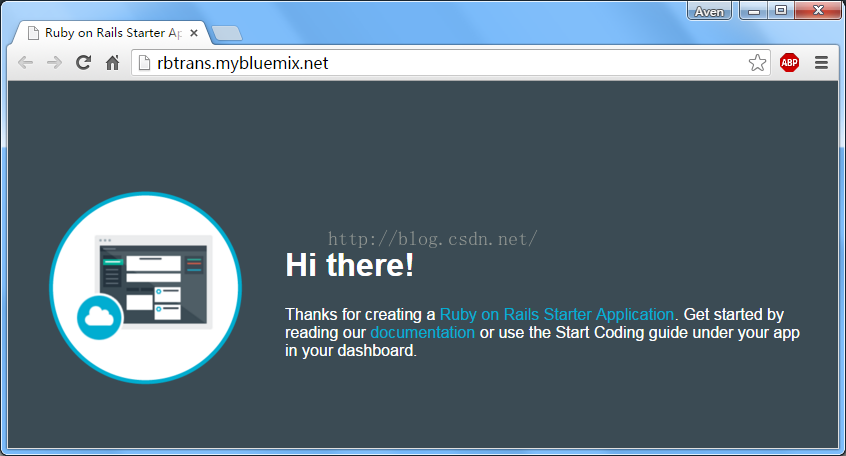Image resolution: width=846 pixels, height=456 pixels.
Task: Click the text 'in your dashboard.'
Action: coord(351,351)
